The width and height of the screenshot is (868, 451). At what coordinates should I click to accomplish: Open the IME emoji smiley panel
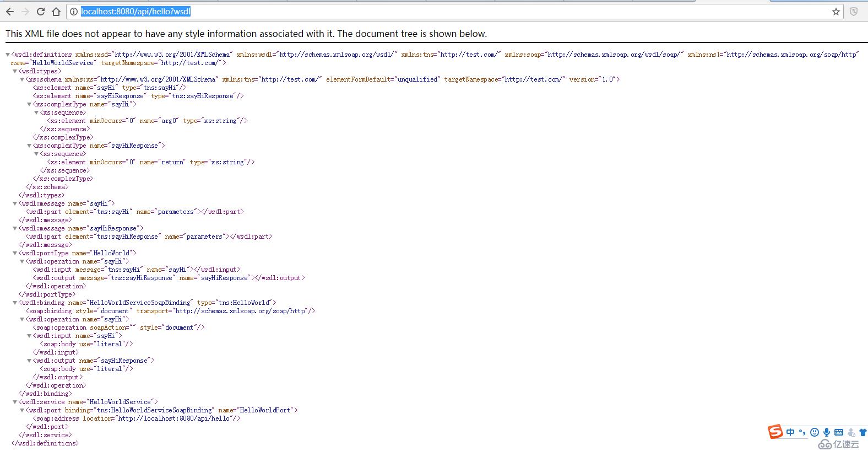[815, 432]
